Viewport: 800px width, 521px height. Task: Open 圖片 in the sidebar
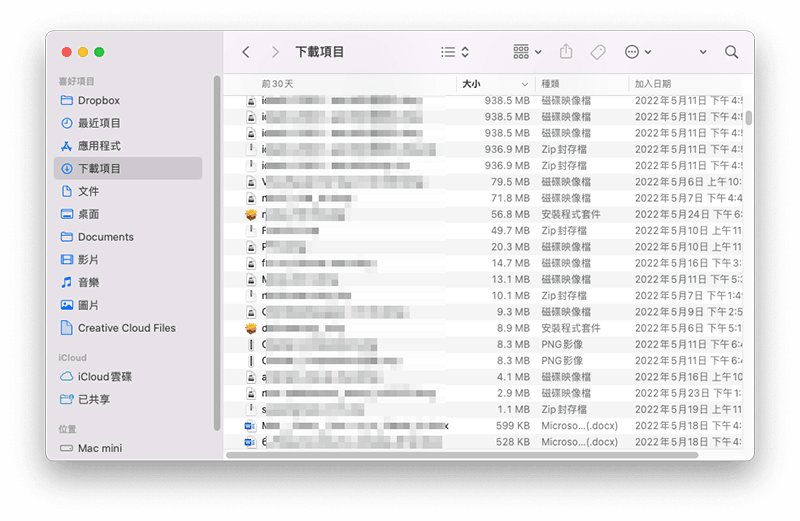[128, 305]
